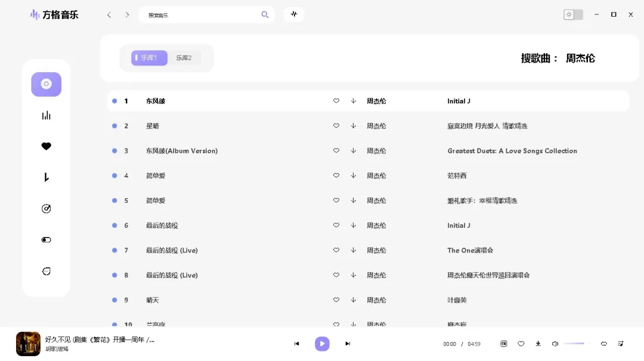The width and height of the screenshot is (644, 361).
Task: Click the switch-shaped icon in sidebar
Action: [x=47, y=240]
